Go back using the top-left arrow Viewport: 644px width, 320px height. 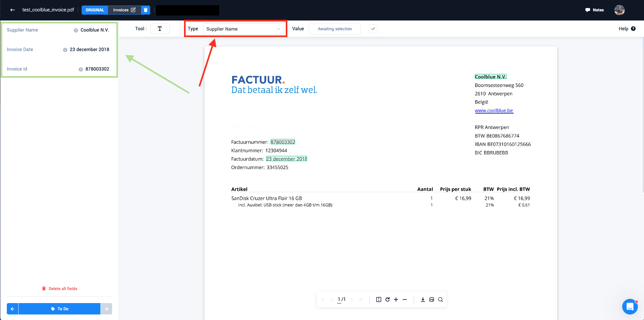[x=13, y=10]
